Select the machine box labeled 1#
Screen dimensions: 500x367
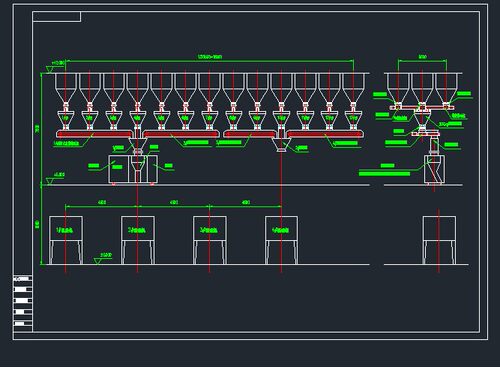[66, 228]
